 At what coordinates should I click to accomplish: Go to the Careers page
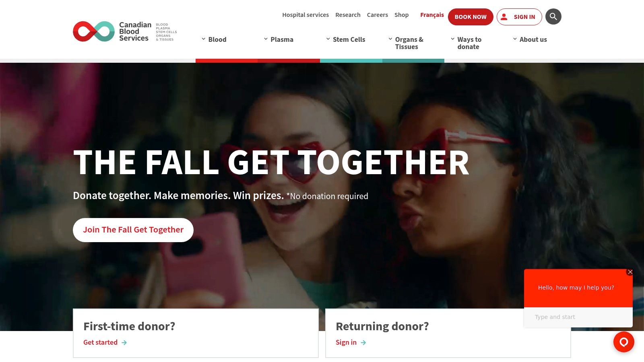(x=378, y=15)
